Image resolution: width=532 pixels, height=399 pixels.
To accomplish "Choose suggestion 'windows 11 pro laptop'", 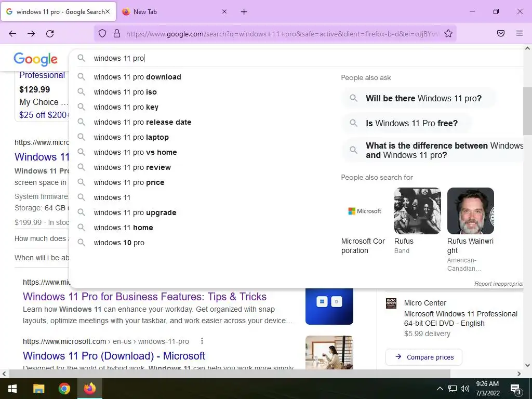I will point(131,137).
